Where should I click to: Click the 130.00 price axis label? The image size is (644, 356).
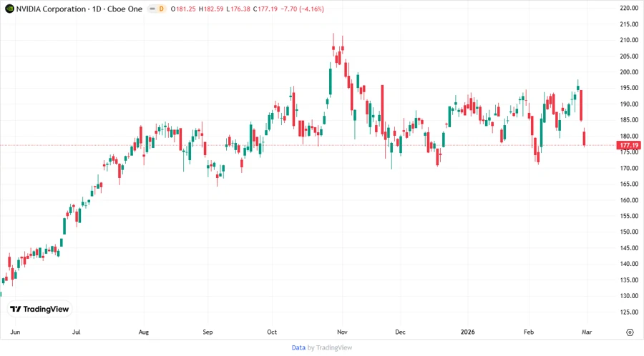[629, 296]
